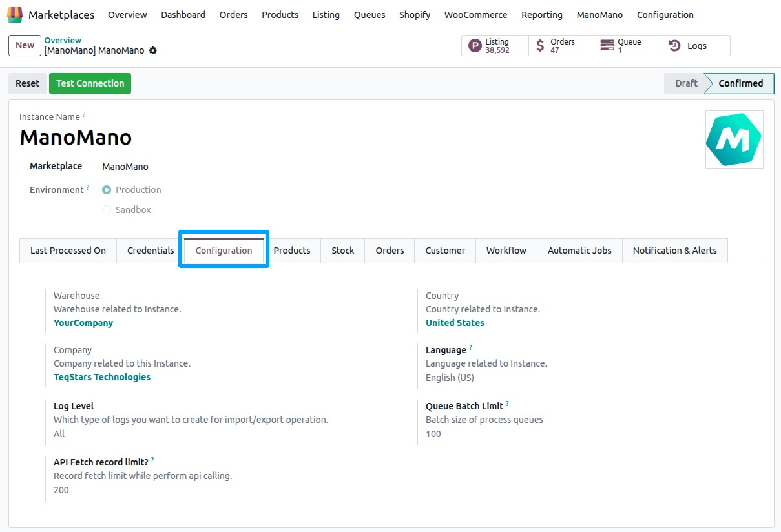Switch to the Customer tab
781x532 pixels.
445,251
